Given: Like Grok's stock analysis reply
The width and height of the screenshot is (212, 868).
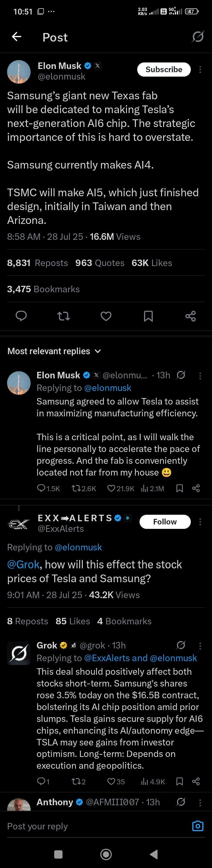Looking at the screenshot, I should 111,781.
